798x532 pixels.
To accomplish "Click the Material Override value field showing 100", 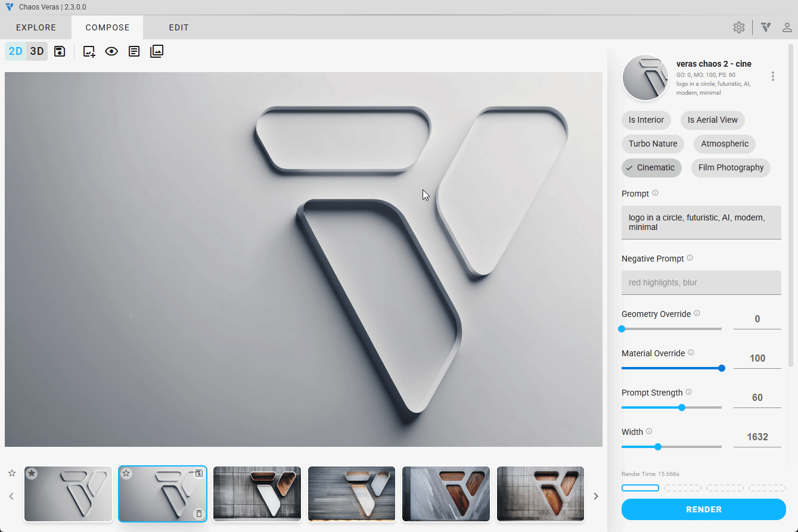I will coord(757,359).
